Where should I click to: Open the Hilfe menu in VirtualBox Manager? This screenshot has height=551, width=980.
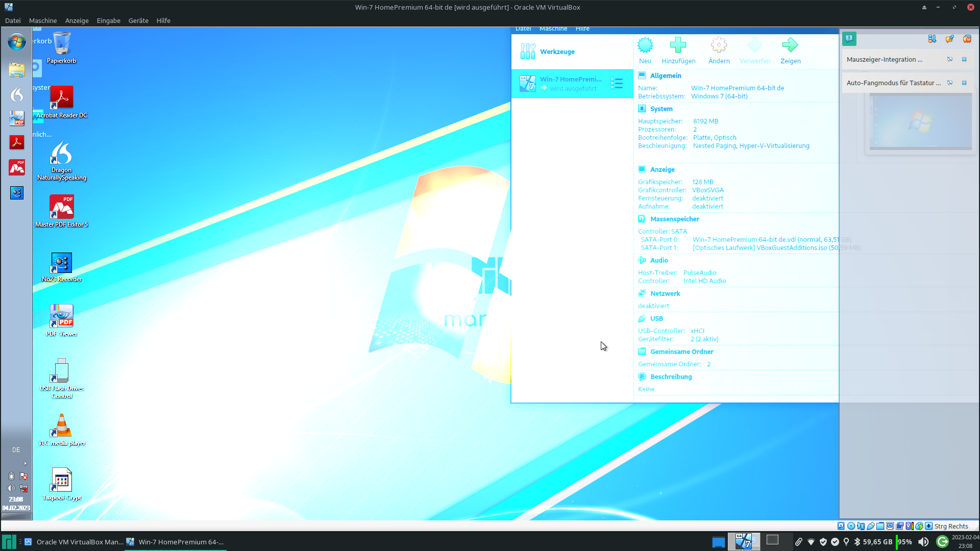[x=582, y=29]
